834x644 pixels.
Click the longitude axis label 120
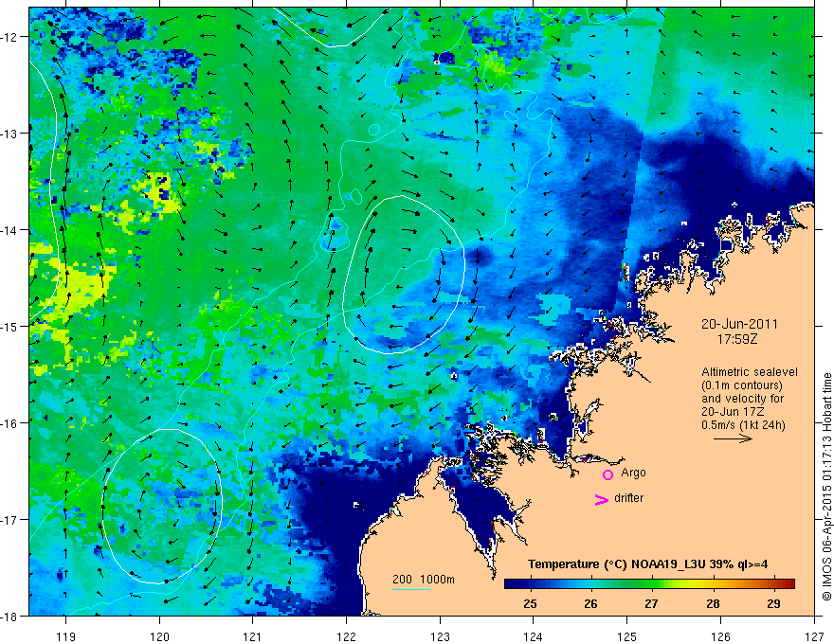(159, 636)
